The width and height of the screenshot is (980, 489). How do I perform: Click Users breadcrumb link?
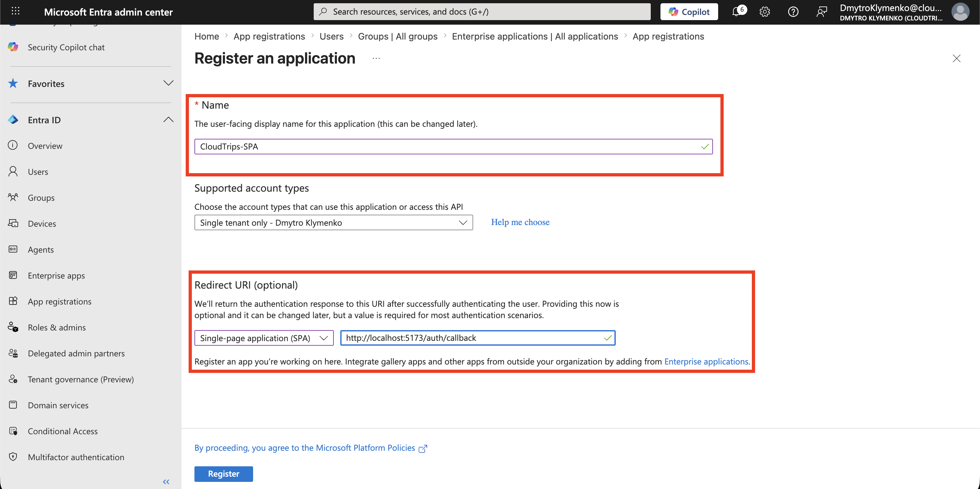coord(331,36)
